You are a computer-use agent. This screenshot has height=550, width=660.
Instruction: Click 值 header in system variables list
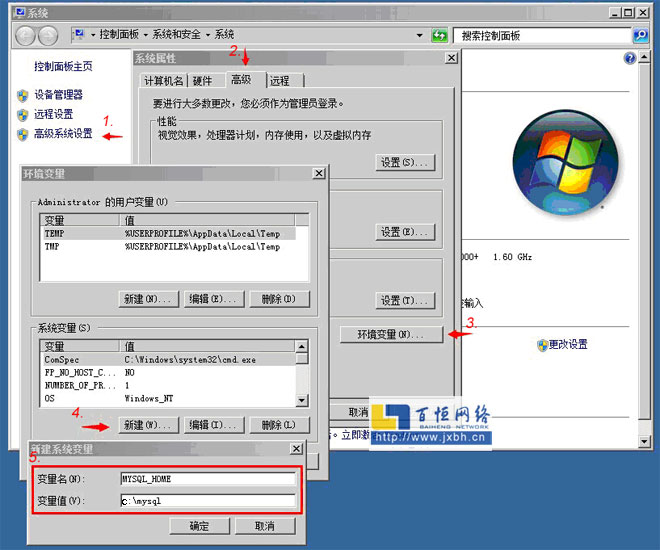click(x=209, y=346)
